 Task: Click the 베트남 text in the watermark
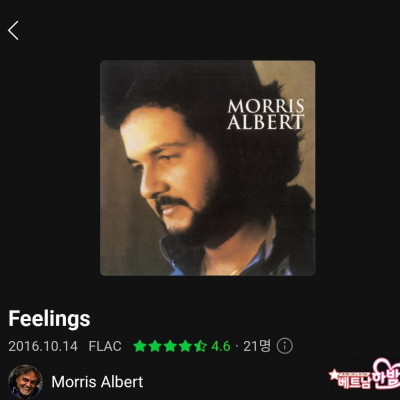tap(354, 383)
